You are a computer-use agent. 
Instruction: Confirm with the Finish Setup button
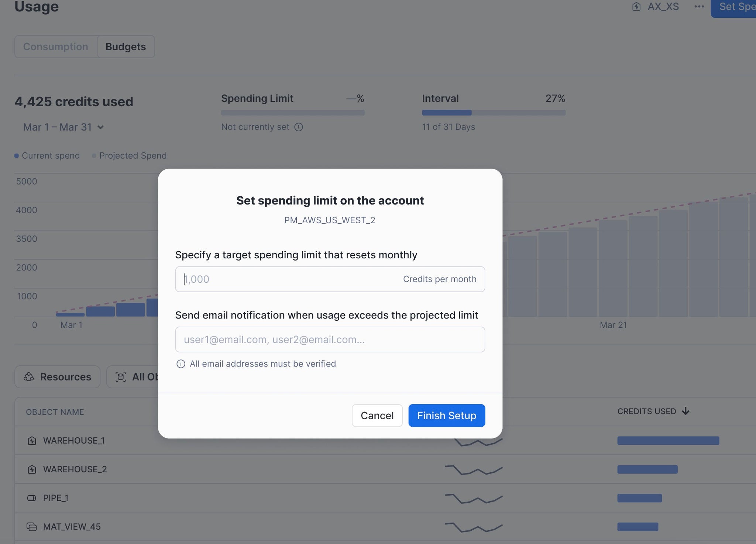tap(446, 416)
